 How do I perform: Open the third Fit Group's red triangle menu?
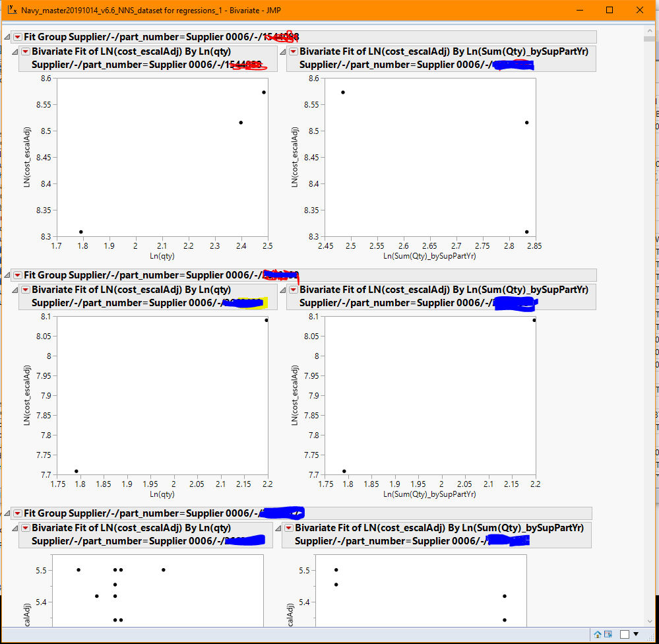pos(16,513)
